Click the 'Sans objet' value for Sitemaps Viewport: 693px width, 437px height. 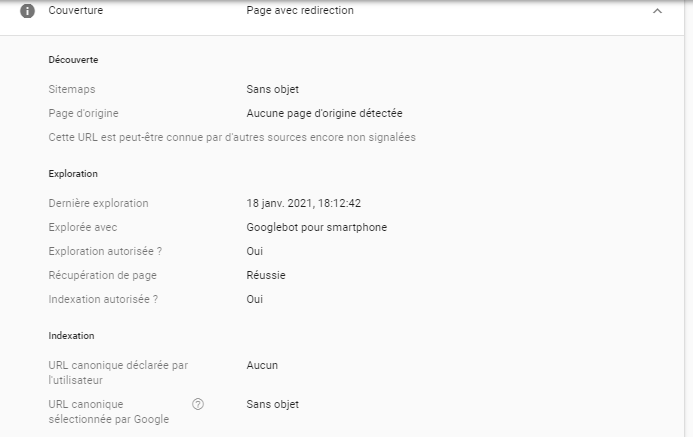click(x=272, y=89)
